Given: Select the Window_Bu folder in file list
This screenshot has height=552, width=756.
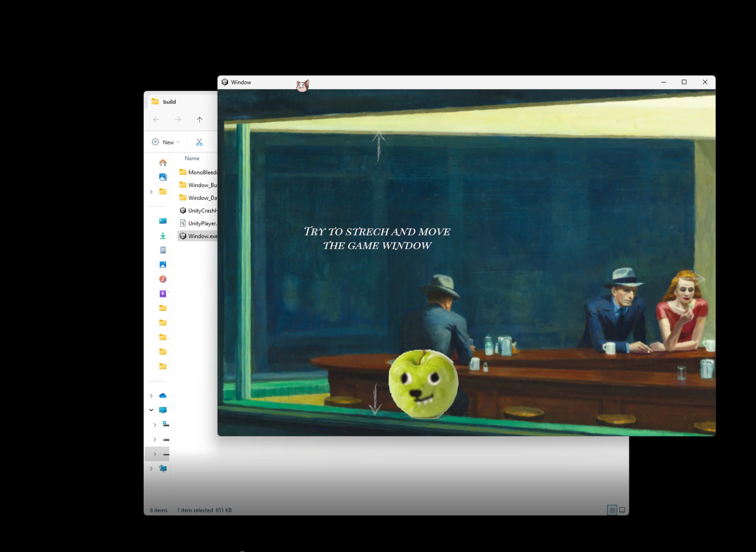Looking at the screenshot, I should (198, 185).
